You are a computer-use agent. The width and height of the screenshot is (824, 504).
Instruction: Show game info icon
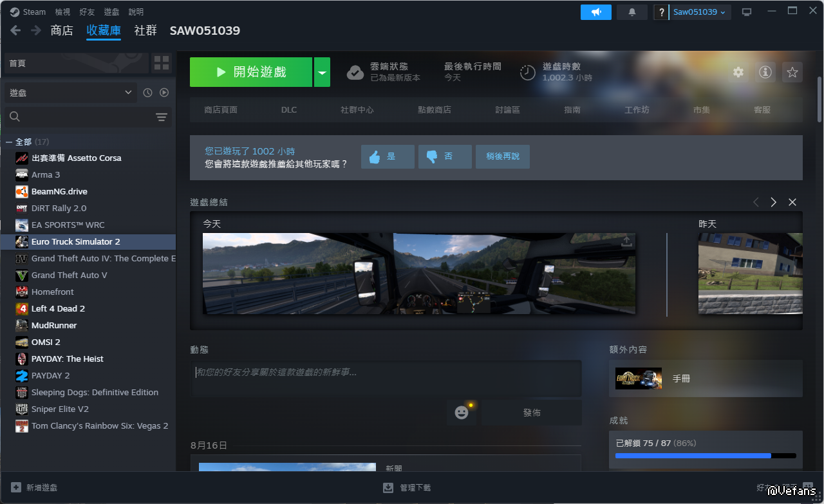765,72
